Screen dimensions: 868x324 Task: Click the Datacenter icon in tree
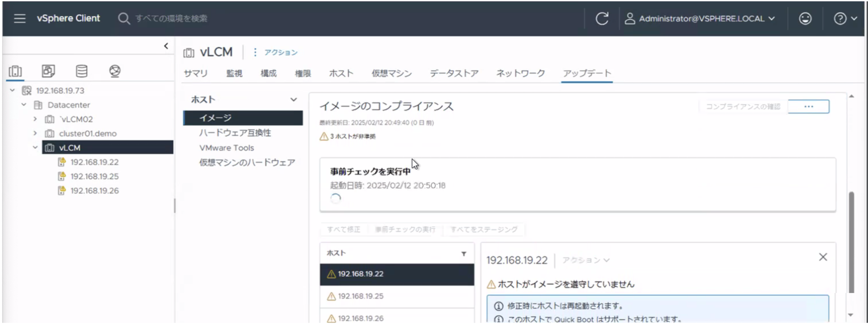pyautogui.click(x=38, y=105)
